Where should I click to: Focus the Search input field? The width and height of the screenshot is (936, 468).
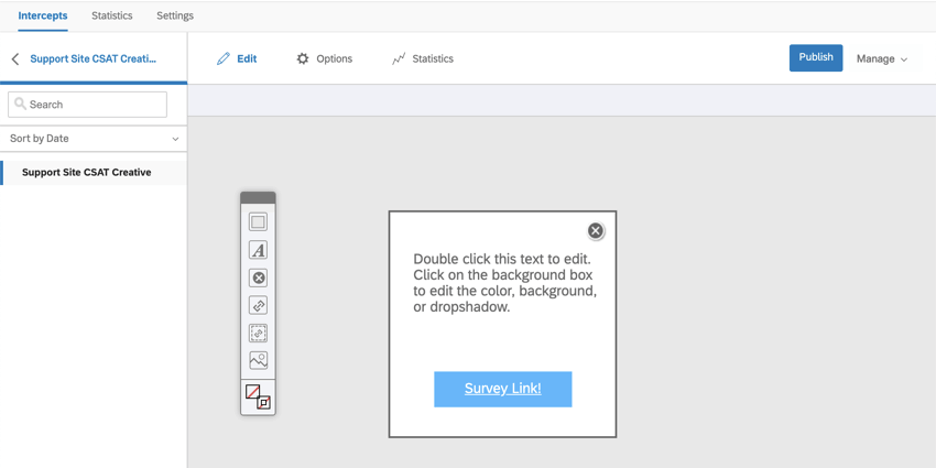[87, 104]
